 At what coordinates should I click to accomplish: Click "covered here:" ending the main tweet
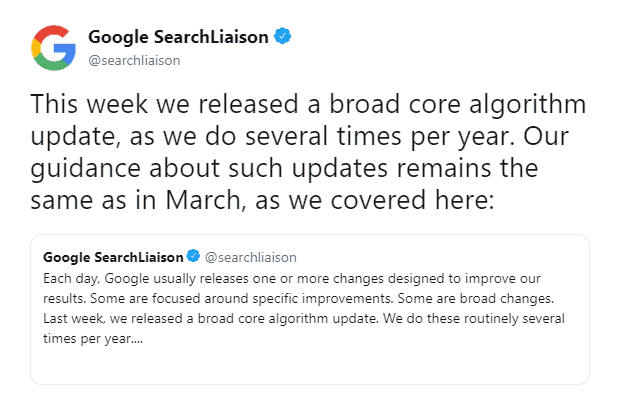point(412,200)
